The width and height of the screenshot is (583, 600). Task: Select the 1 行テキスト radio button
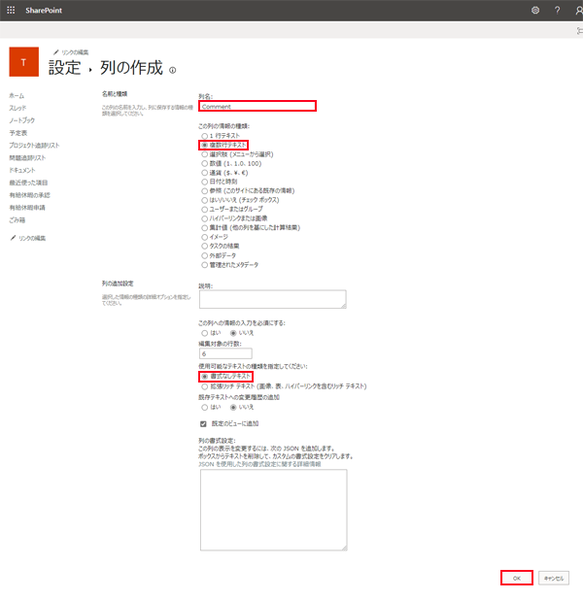click(205, 136)
